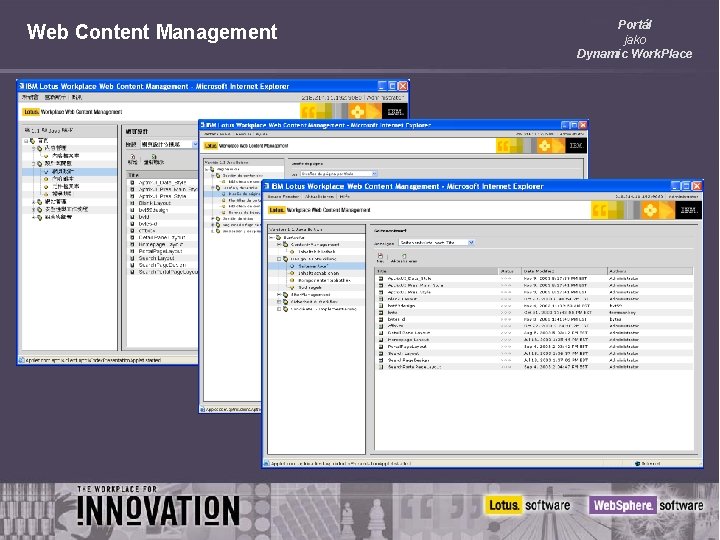
Task: Click the document icon of the beta row
Action: click(381, 312)
